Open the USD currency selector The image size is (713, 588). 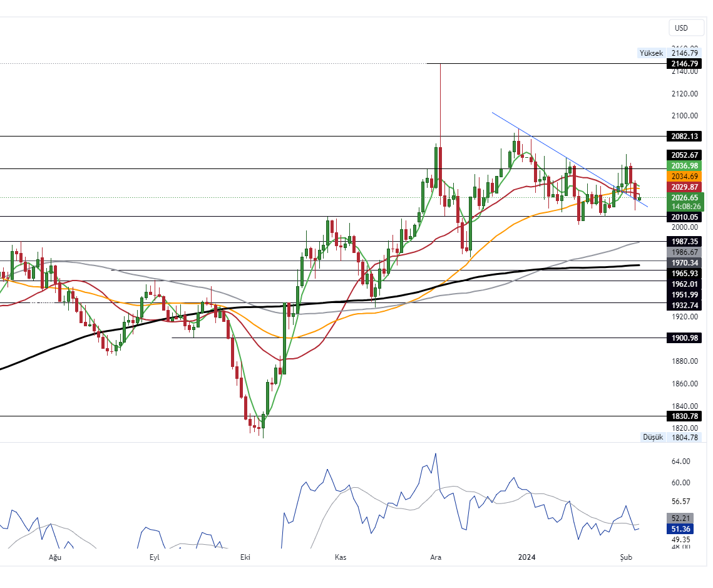(x=681, y=28)
